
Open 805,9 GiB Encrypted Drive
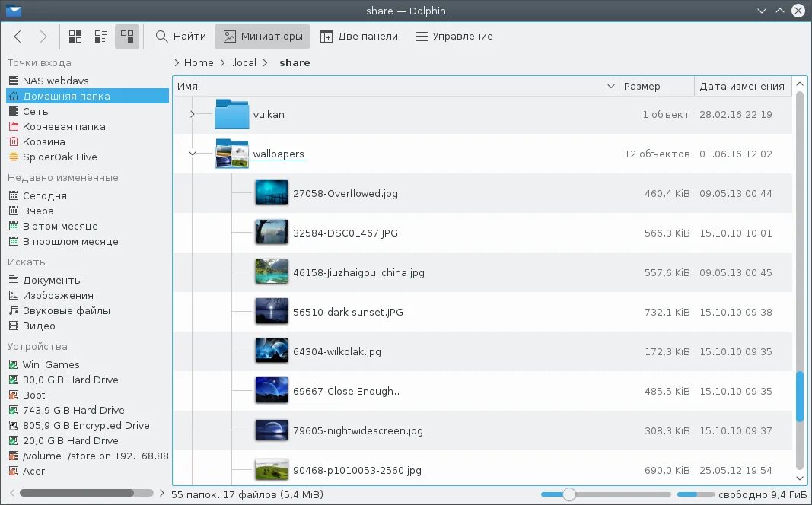coord(88,425)
